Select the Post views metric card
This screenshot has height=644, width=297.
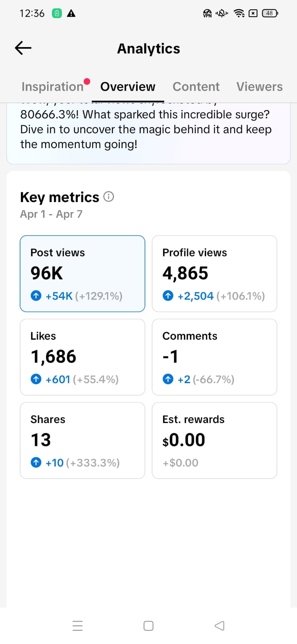[x=82, y=274]
